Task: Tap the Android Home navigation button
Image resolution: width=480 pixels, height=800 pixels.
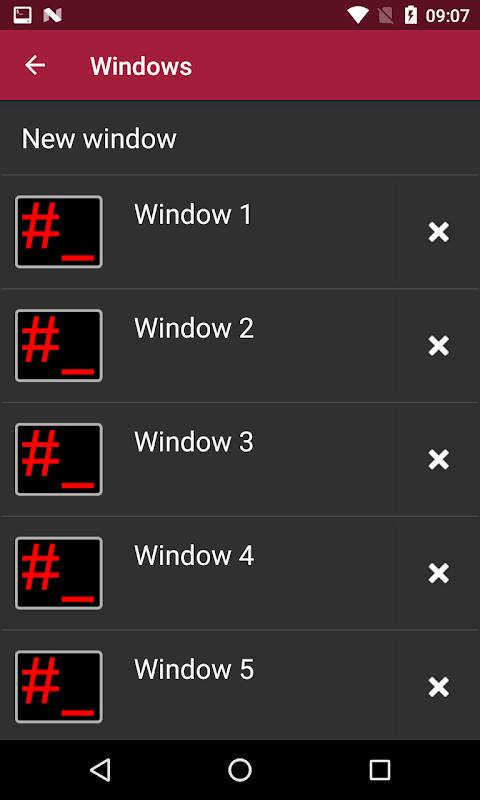Action: (x=240, y=770)
